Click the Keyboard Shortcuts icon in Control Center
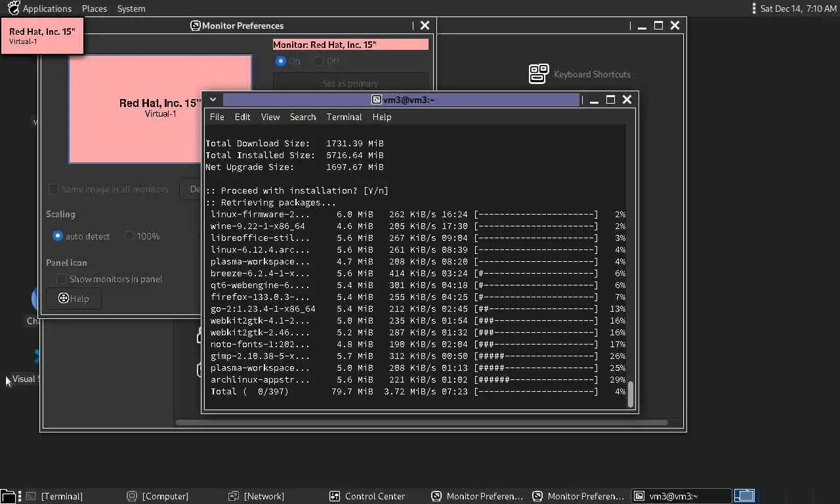Screen dimensions: 840x504 tap(539, 74)
